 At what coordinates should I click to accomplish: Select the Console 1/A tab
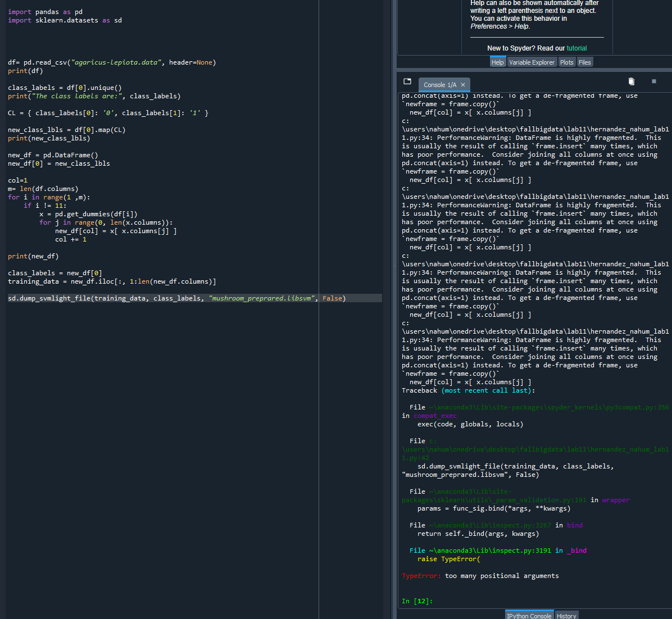(x=440, y=85)
